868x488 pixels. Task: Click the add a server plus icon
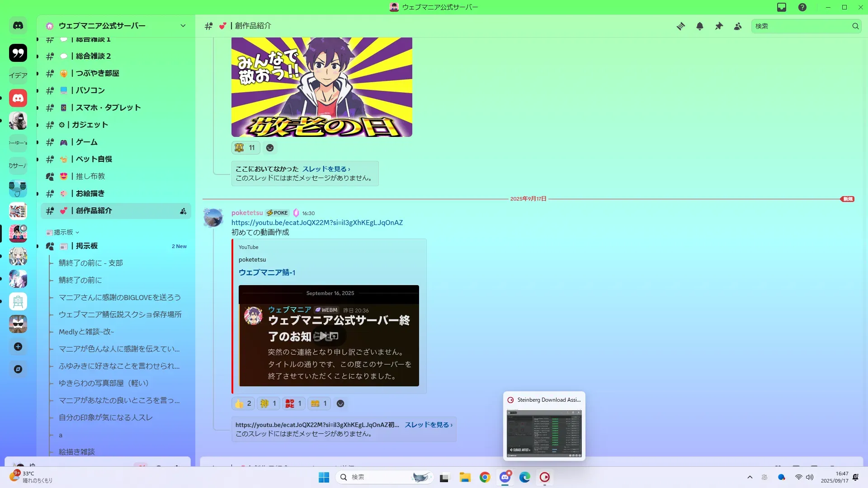click(18, 347)
